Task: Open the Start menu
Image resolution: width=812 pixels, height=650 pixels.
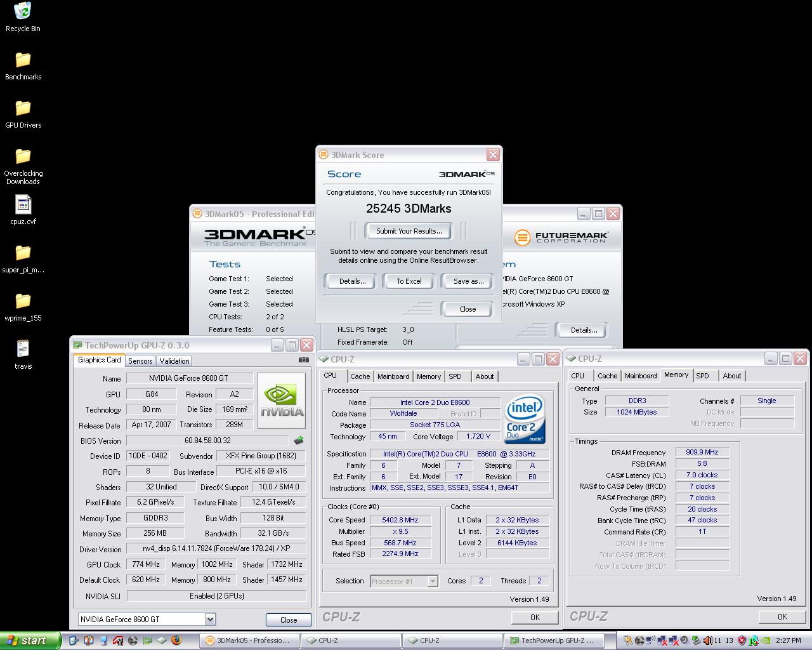Action: click(30, 640)
